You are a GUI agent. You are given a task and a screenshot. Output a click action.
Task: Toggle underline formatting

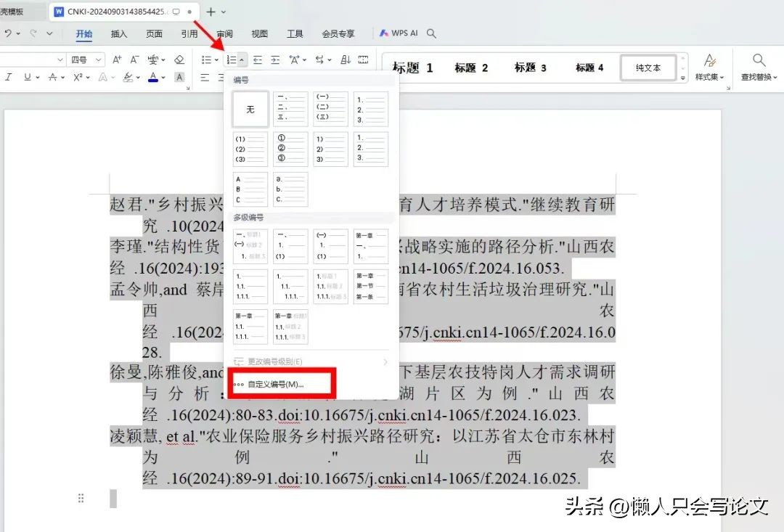(27, 77)
